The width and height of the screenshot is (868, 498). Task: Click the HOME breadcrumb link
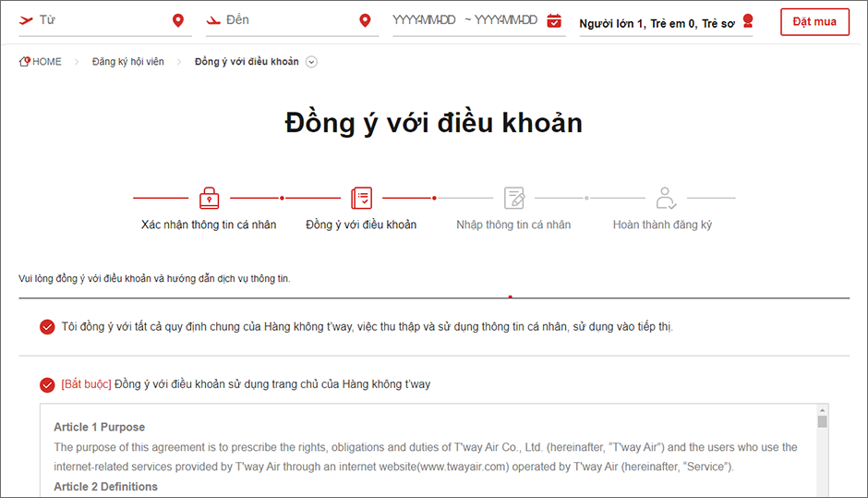[46, 62]
